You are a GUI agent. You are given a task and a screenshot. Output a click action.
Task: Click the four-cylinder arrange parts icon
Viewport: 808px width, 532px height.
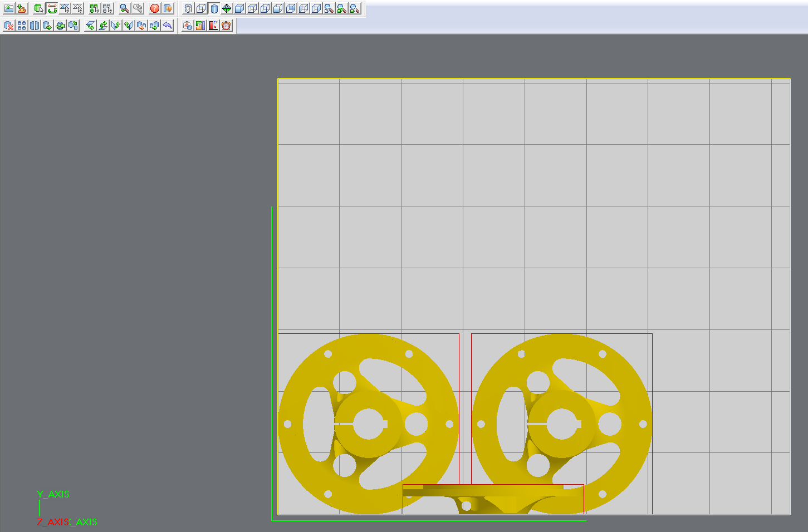tap(22, 26)
